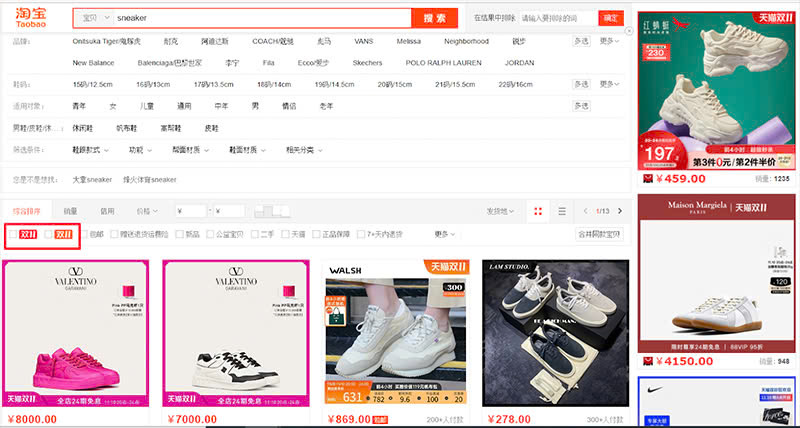Click the exclude-keyword input field
This screenshot has height=428, width=800.
point(558,18)
